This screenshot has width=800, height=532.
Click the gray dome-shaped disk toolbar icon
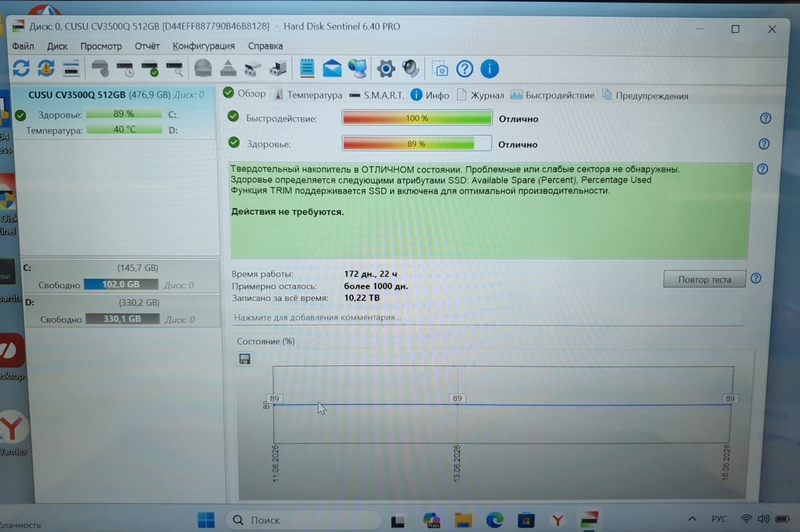(203, 68)
